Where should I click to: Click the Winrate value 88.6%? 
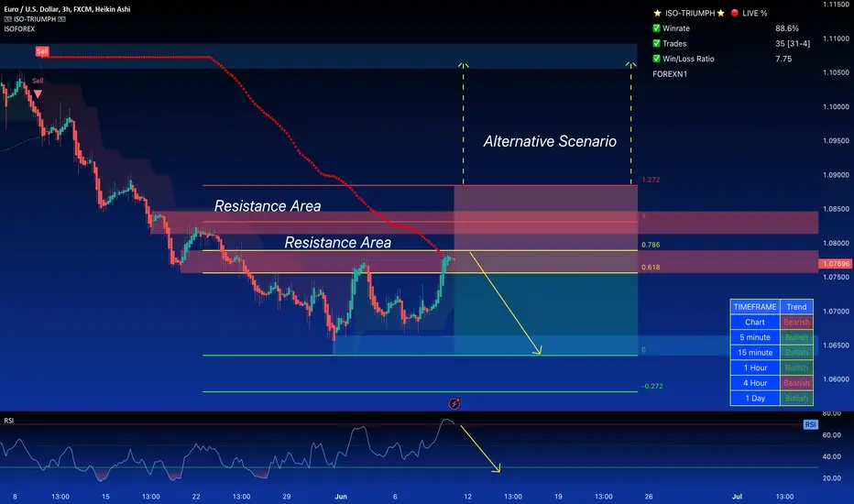pos(787,28)
